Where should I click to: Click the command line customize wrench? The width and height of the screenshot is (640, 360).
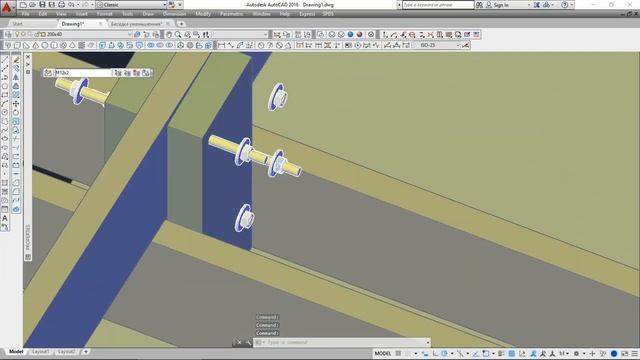point(248,342)
